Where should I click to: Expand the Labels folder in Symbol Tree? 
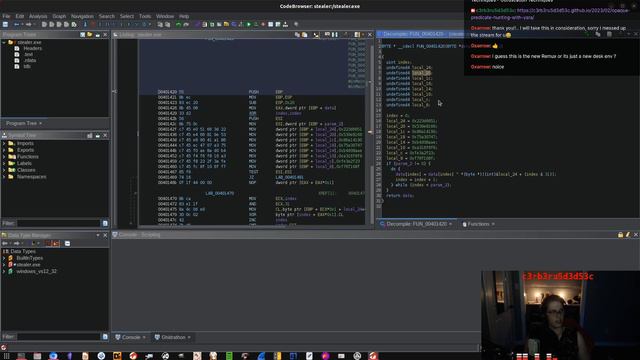tap(4, 163)
